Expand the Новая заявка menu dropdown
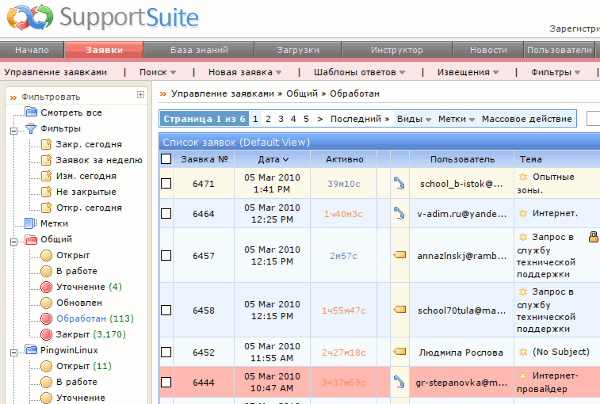 pos(245,72)
